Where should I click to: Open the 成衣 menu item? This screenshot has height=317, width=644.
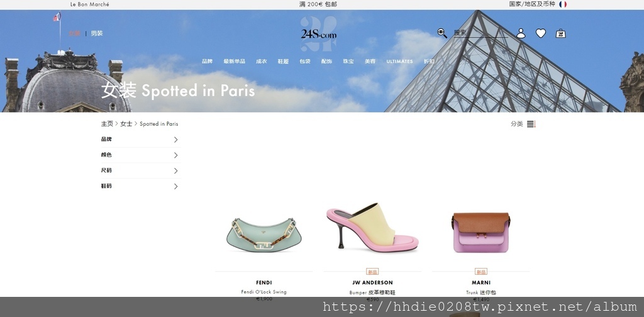[261, 61]
